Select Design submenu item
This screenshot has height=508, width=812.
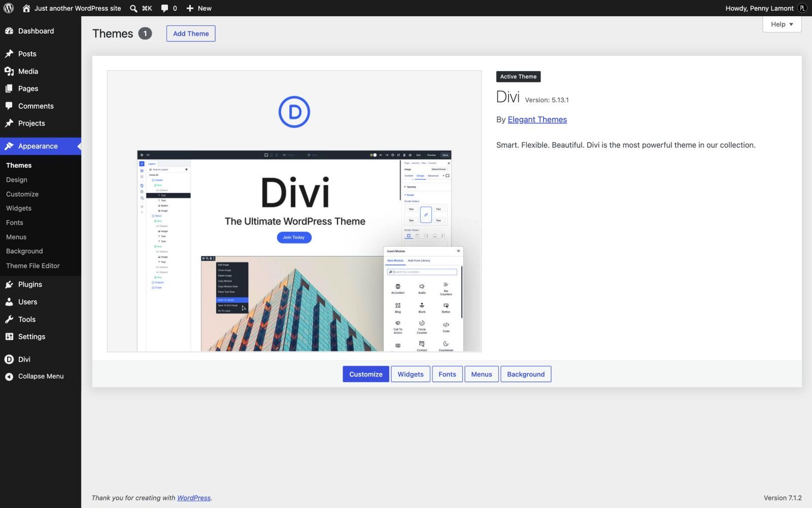pos(17,180)
